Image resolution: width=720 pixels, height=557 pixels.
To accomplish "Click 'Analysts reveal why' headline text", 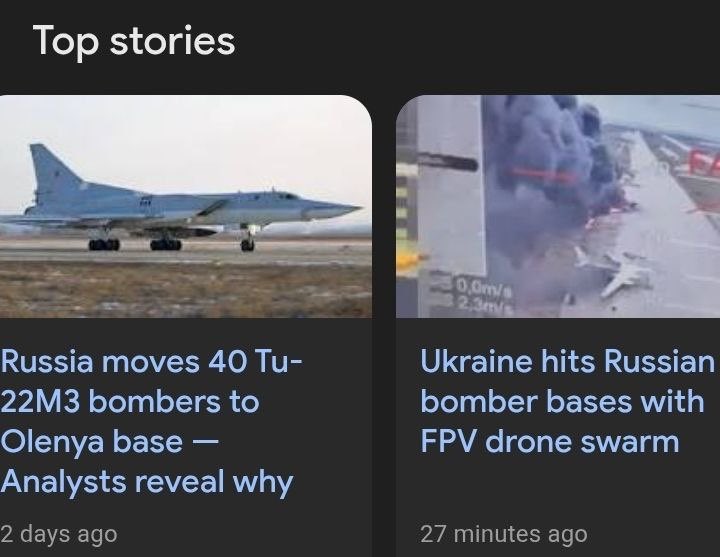I will [x=146, y=482].
